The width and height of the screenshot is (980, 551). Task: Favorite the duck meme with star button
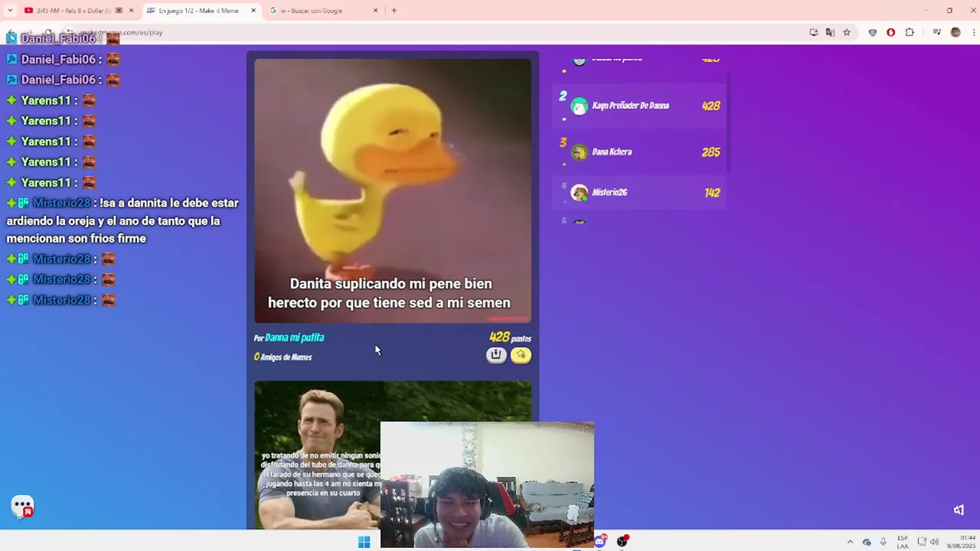tap(521, 354)
